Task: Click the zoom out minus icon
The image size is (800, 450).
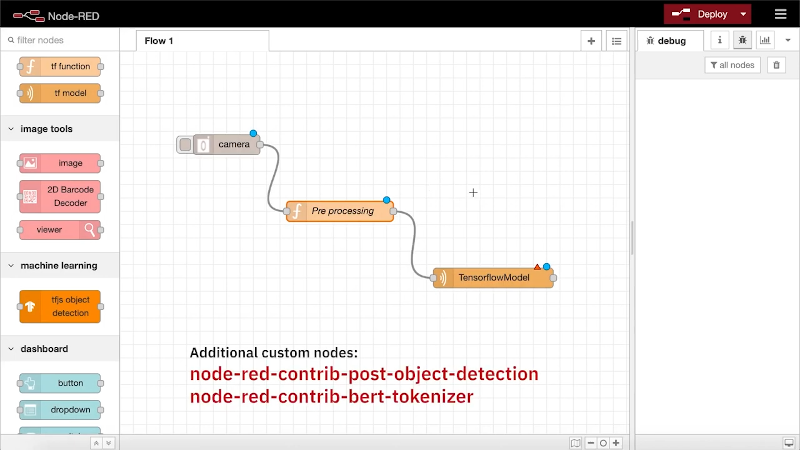Action: tap(590, 442)
